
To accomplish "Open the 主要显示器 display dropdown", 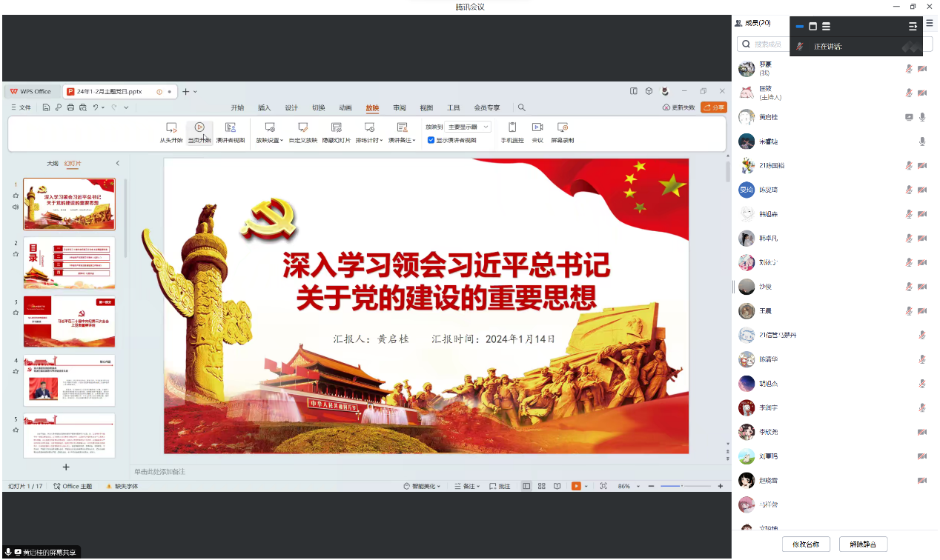I will [469, 127].
